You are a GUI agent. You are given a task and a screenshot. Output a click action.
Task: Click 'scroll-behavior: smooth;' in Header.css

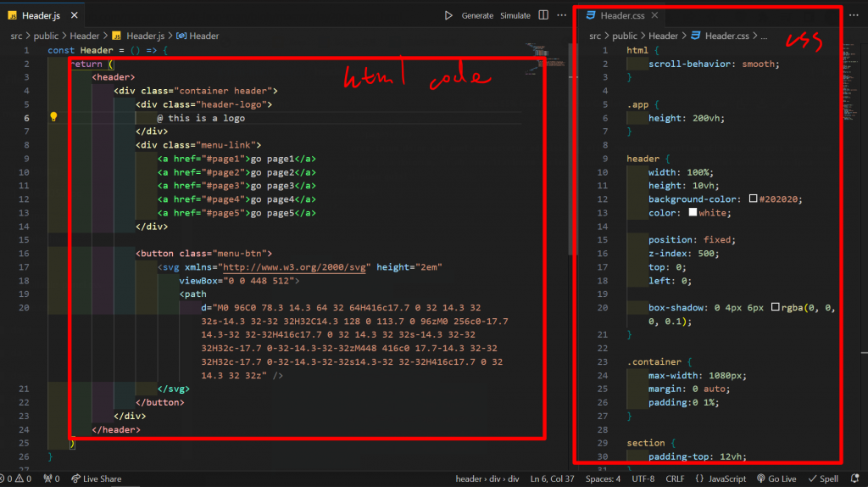pyautogui.click(x=714, y=64)
